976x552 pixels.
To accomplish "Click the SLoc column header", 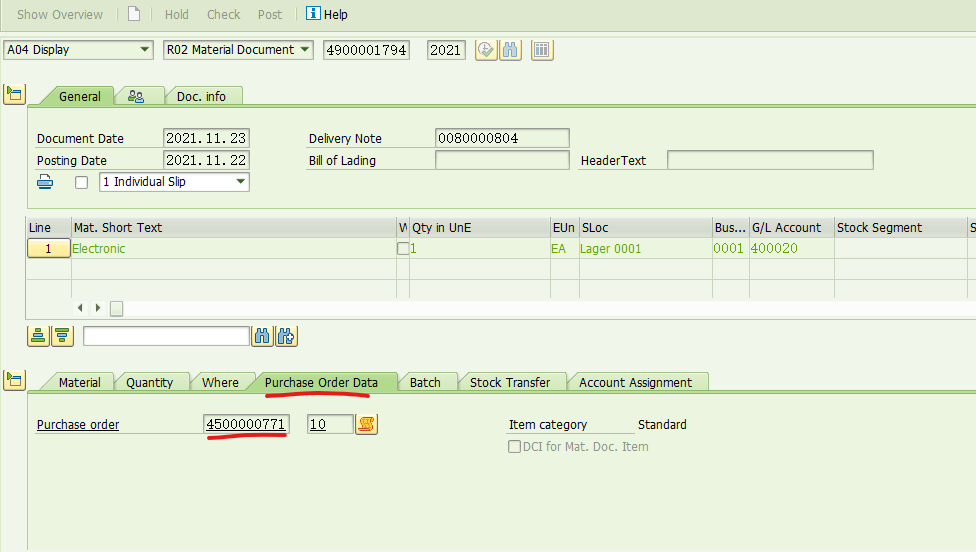I will click(x=645, y=228).
